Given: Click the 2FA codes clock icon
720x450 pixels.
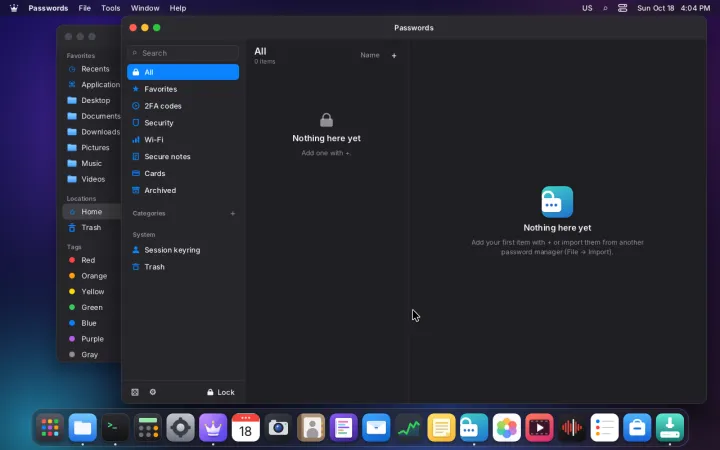Looking at the screenshot, I should tap(135, 106).
